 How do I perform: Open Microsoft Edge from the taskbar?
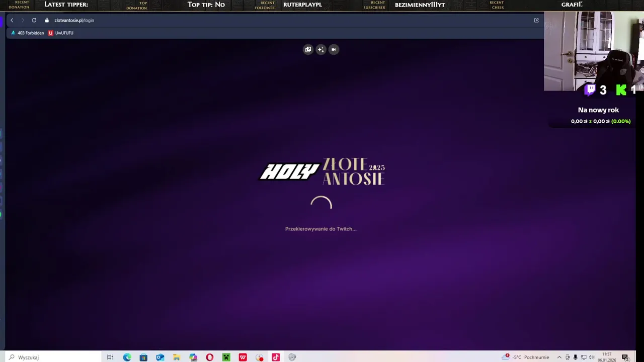127,357
